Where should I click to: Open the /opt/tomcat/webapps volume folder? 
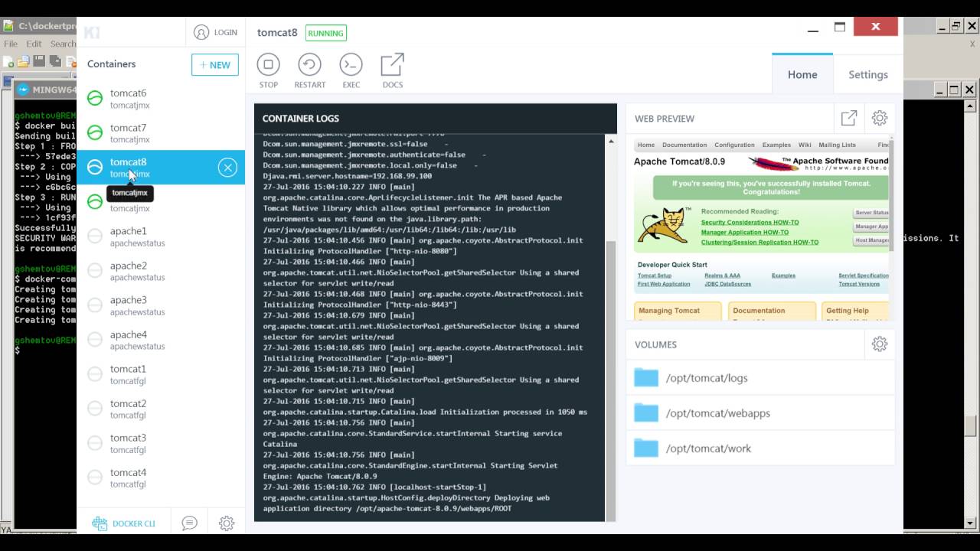tap(760, 413)
